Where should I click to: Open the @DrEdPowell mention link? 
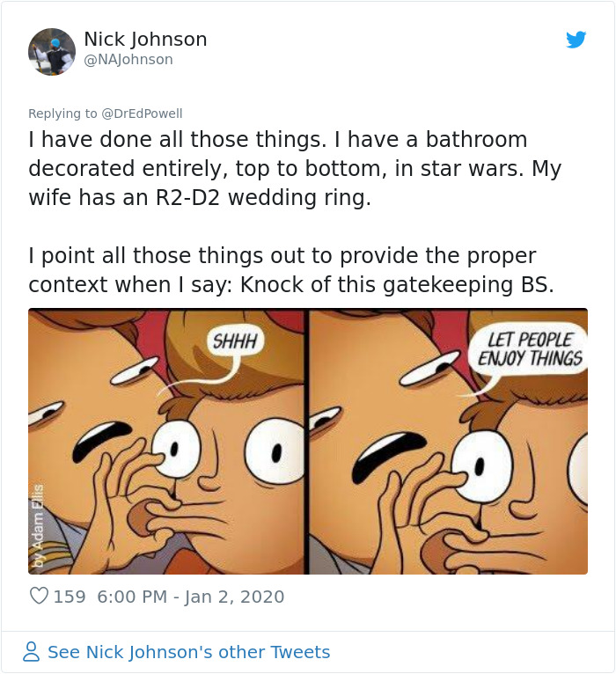(x=142, y=114)
